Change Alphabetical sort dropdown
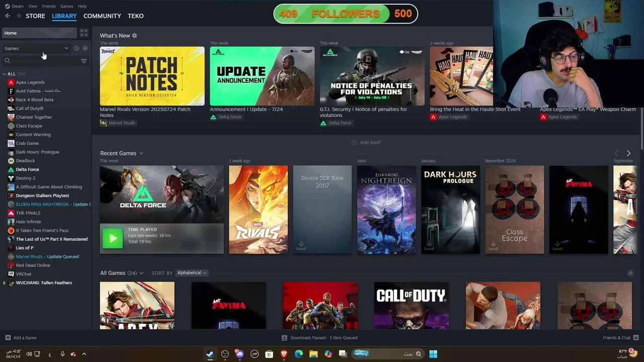 (x=192, y=273)
